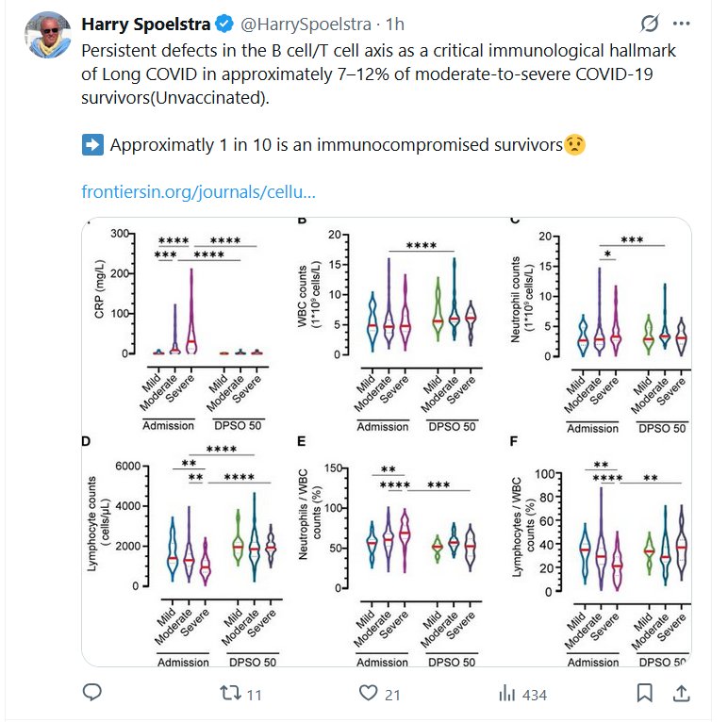Click the 434 views count
Viewport: 728px width, 722px height.
534,695
